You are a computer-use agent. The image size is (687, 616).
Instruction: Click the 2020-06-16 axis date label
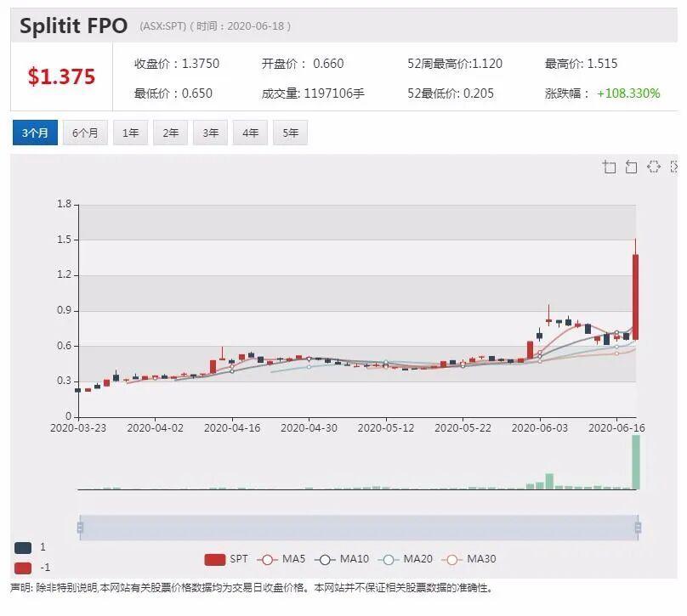click(x=616, y=428)
